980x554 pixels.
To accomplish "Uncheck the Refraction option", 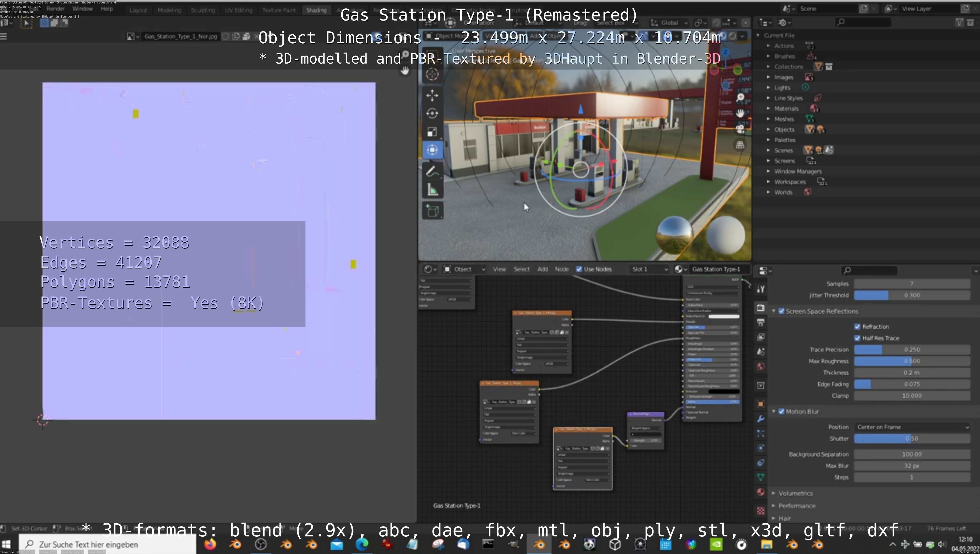I will point(857,327).
